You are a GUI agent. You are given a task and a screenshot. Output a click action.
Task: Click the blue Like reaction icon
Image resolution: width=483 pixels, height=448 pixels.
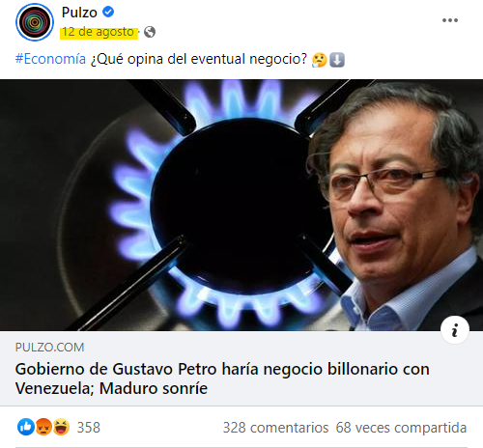[x=26, y=427]
